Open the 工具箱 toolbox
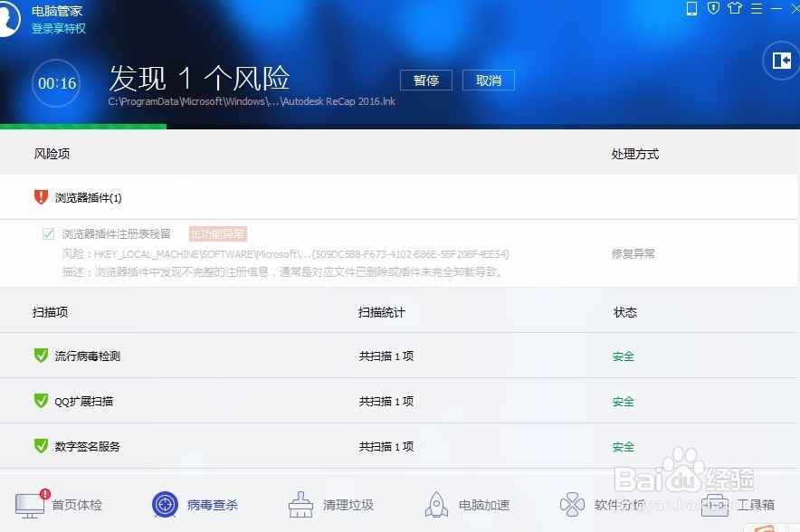 pyautogui.click(x=713, y=504)
